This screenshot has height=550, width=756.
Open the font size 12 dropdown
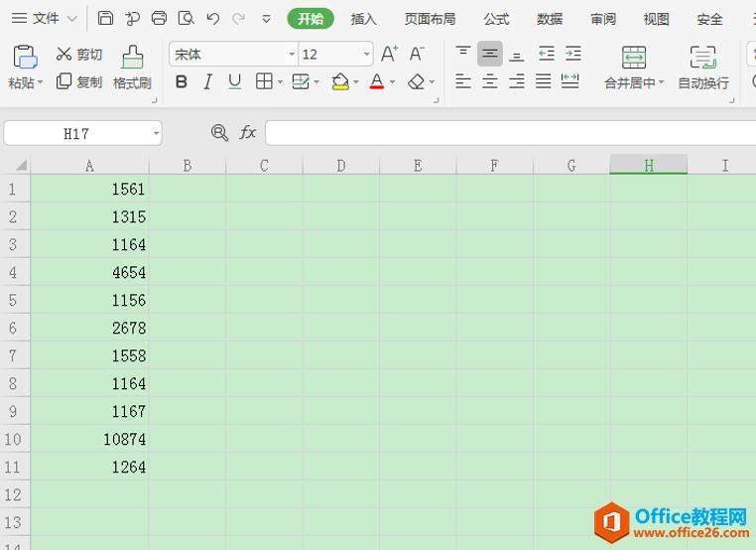point(367,54)
